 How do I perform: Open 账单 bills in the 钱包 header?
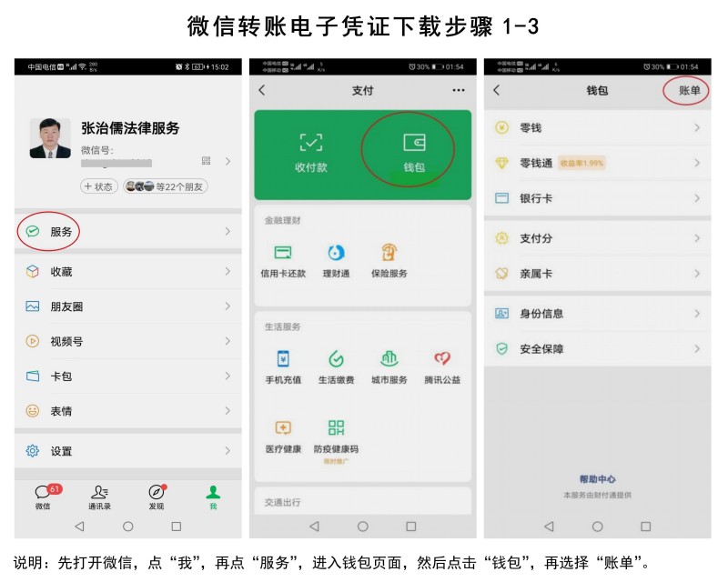(689, 90)
